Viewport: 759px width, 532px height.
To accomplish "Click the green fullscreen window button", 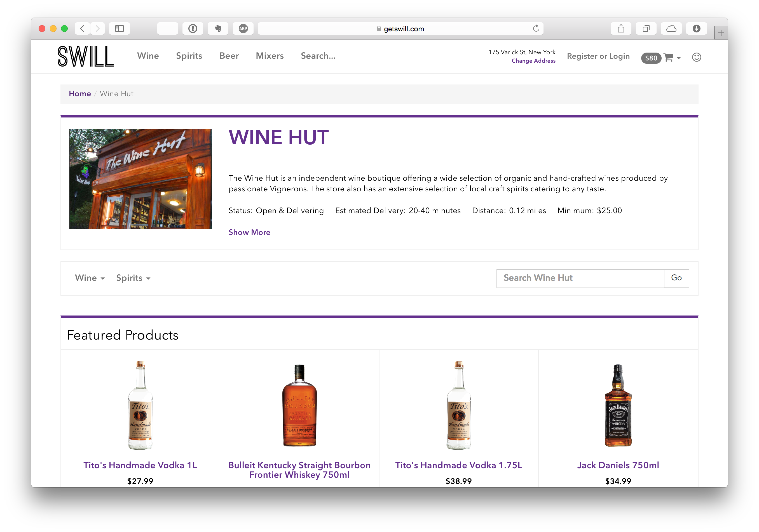I will pyautogui.click(x=64, y=29).
